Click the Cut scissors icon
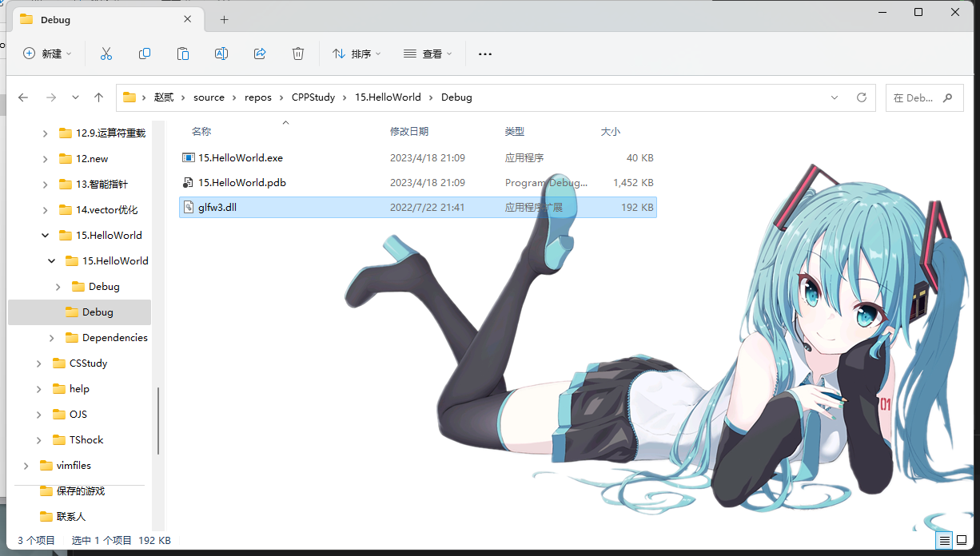980x556 pixels. [106, 54]
